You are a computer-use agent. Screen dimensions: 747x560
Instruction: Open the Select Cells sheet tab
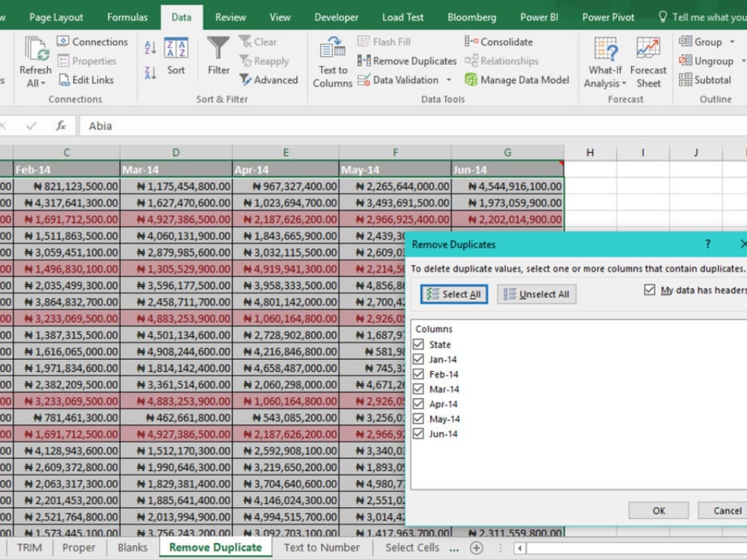(x=412, y=547)
